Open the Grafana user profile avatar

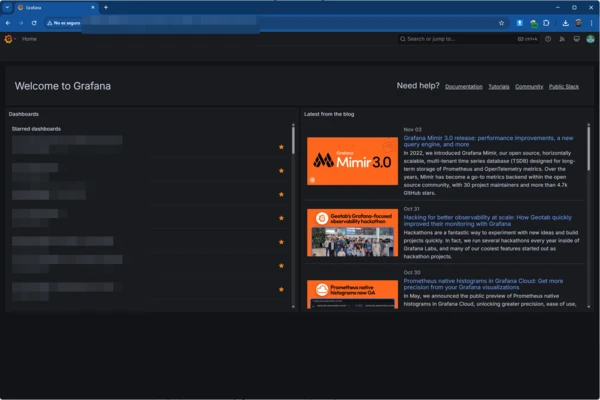[x=590, y=39]
